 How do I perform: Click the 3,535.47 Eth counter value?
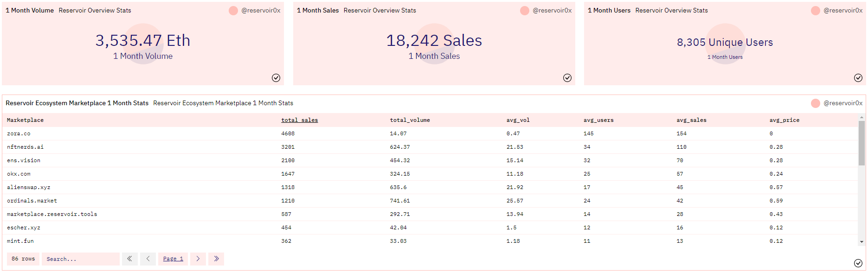pyautogui.click(x=143, y=40)
